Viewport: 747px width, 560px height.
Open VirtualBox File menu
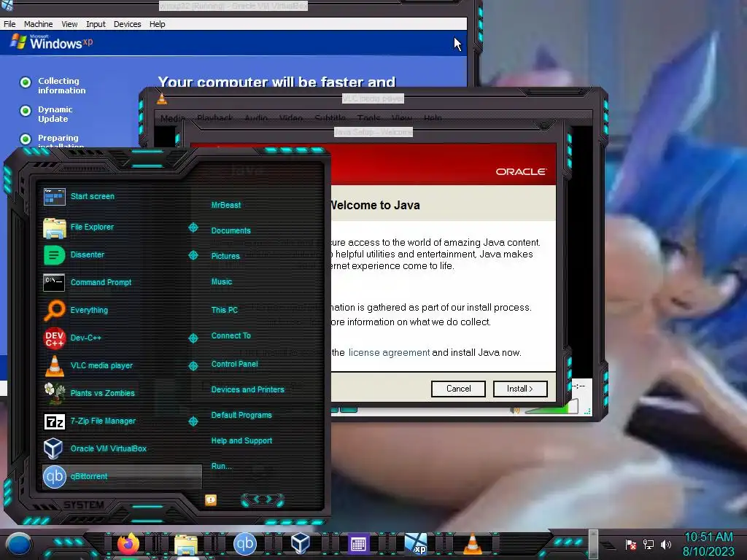point(9,24)
